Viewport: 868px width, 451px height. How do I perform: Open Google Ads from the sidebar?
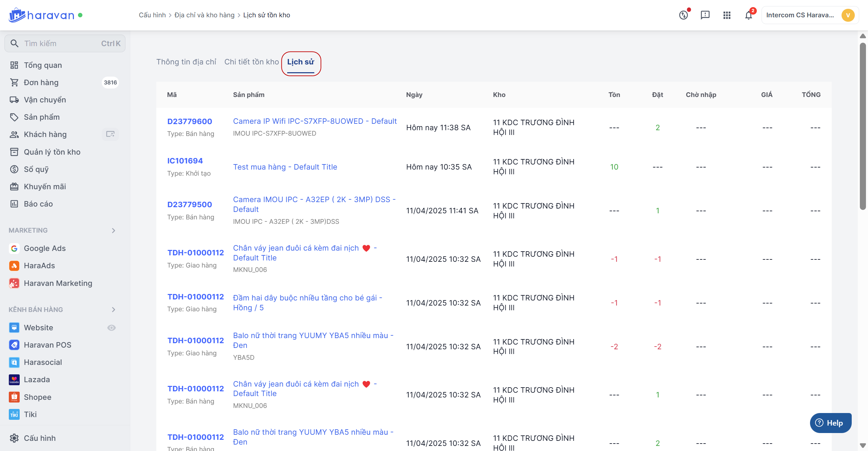(44, 248)
